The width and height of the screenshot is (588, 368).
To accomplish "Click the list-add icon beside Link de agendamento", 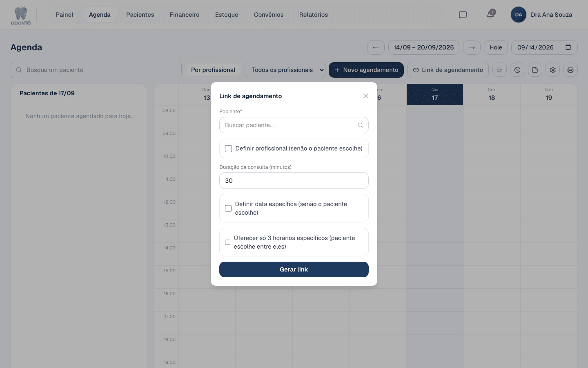I will pyautogui.click(x=499, y=70).
